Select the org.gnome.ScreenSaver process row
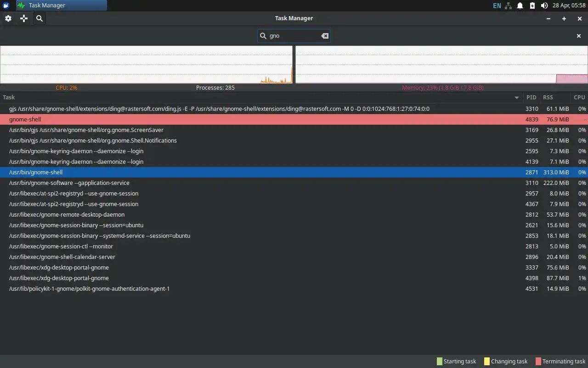The image size is (588, 368). pos(294,130)
